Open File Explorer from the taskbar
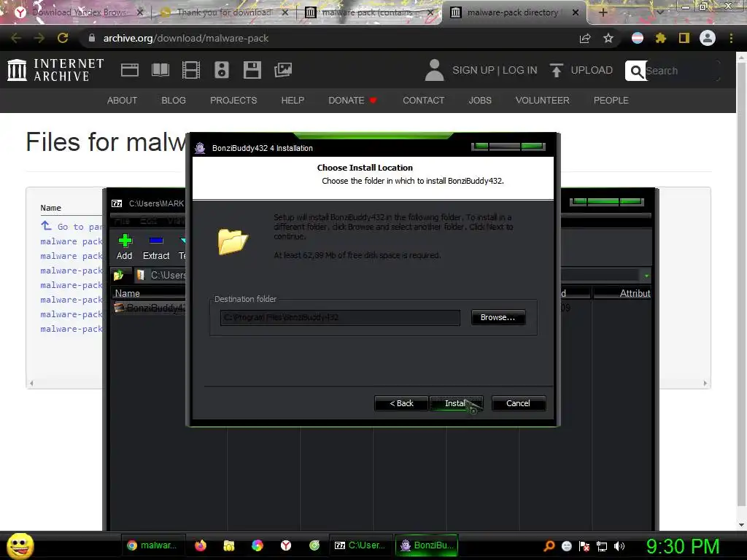The image size is (747, 560). point(228,545)
